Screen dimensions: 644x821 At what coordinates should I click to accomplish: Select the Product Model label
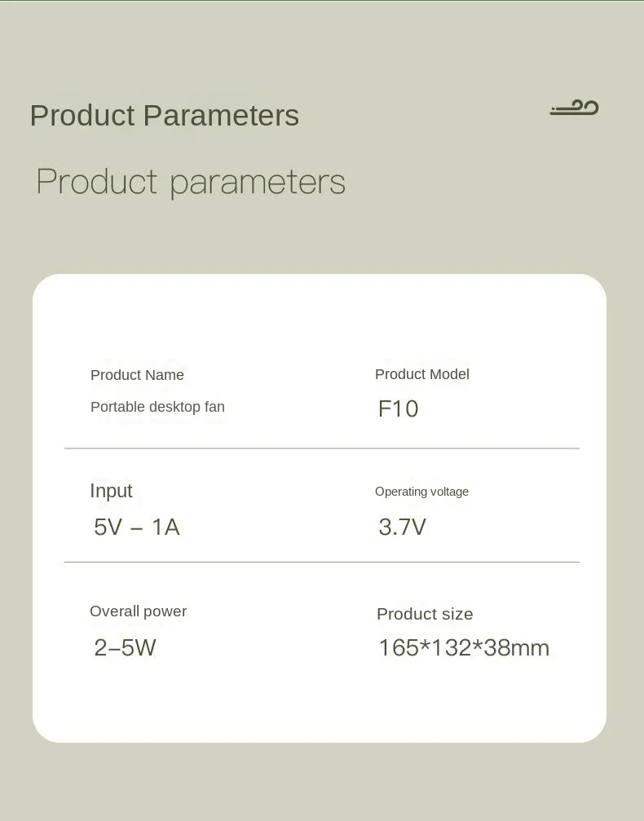click(422, 374)
